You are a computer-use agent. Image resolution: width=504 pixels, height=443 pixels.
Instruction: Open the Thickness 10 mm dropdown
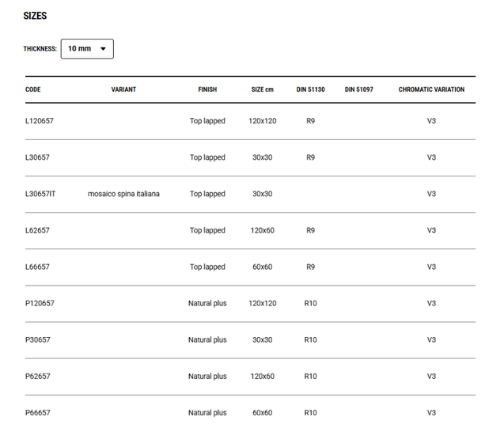(x=86, y=49)
